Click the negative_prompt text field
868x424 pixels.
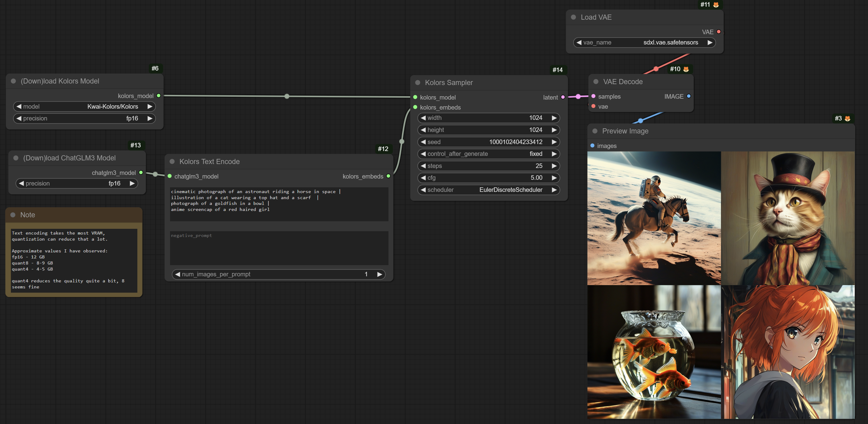point(279,248)
